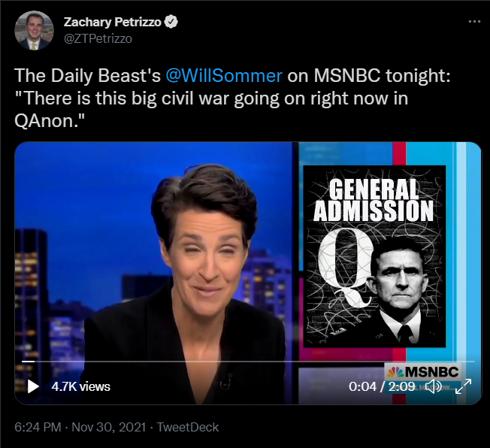
Task: Open the @WillSommer mention link
Action: [x=224, y=76]
